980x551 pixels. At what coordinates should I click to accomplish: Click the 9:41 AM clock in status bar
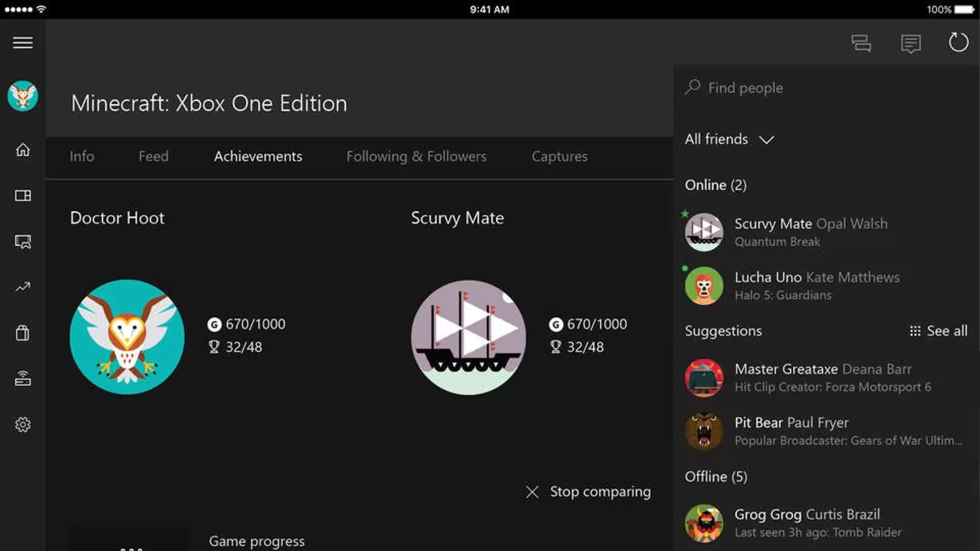click(489, 10)
